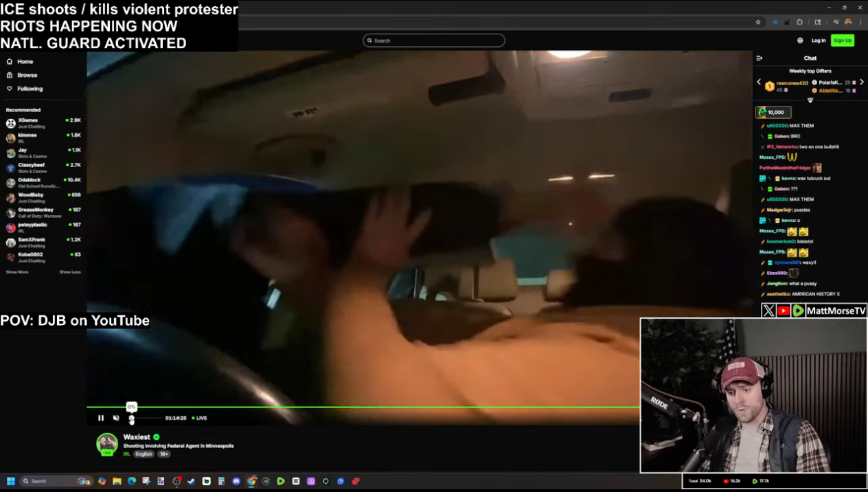The image size is (868, 492).
Task: Open the Odablock recommended channel
Action: pos(29,180)
